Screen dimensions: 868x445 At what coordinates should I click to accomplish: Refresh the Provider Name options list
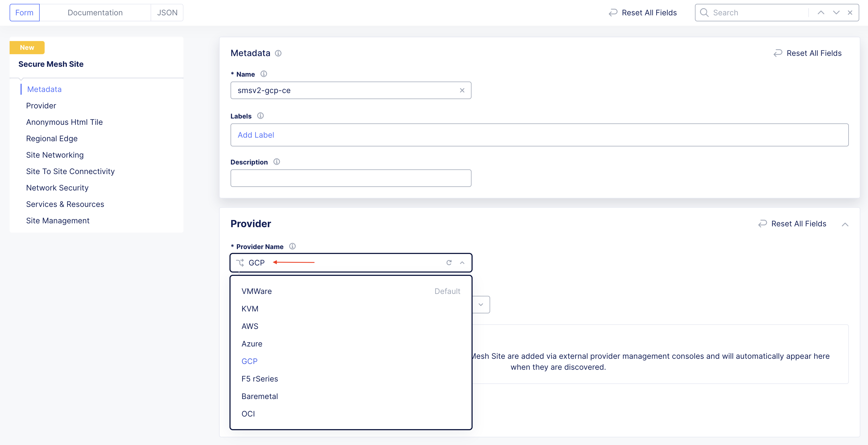click(x=449, y=263)
